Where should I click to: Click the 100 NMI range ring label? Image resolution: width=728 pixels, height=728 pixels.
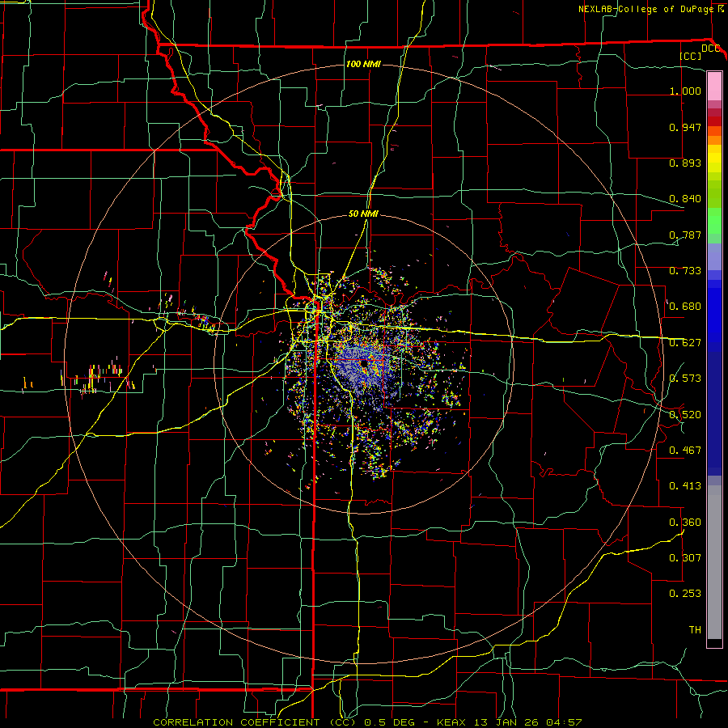(x=363, y=64)
